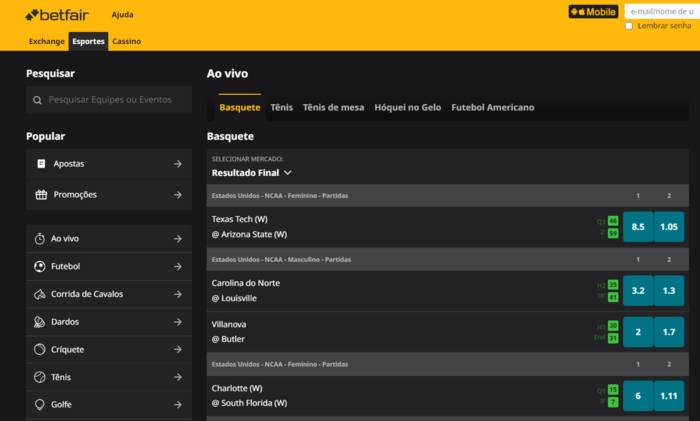Click the Ao vivo stopwatch icon
This screenshot has height=421, width=700.
click(40, 239)
